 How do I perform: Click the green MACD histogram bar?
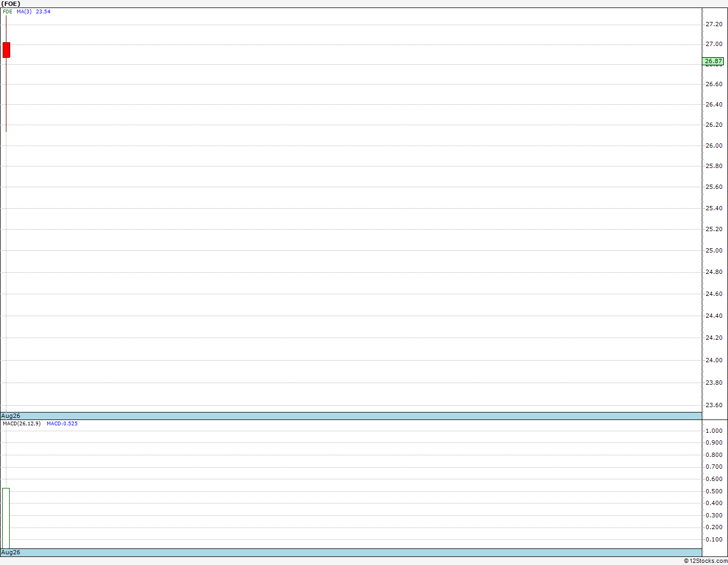click(6, 518)
